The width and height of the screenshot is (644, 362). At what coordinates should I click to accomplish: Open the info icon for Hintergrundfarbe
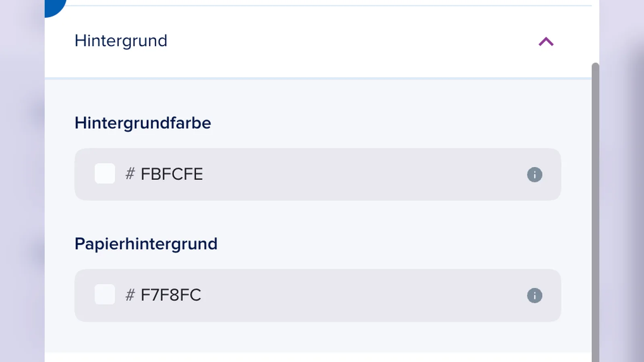point(535,175)
